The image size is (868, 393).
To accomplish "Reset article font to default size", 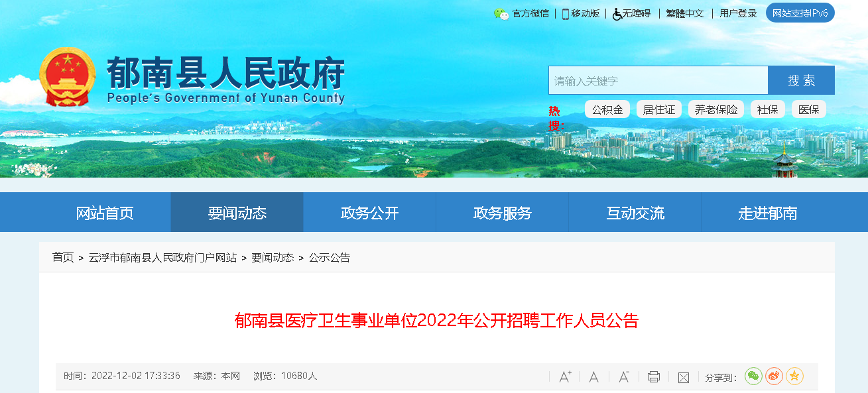I will coord(594,376).
